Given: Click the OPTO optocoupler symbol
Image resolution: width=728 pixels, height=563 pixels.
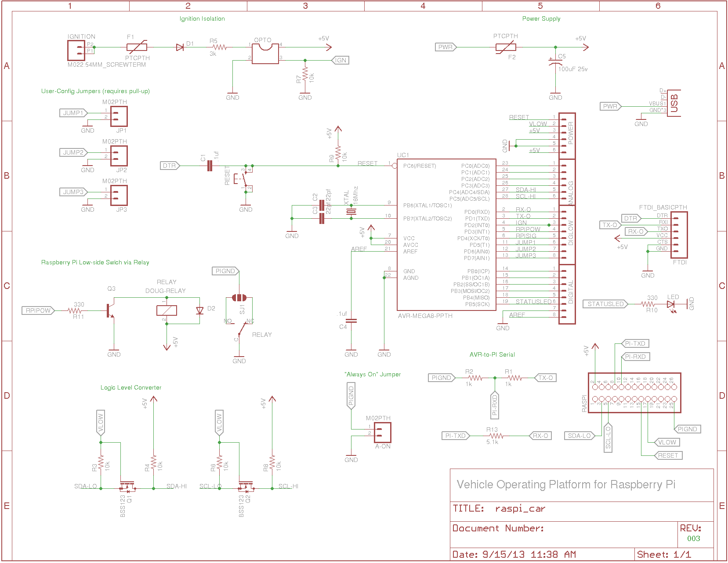Looking at the screenshot, I should (x=265, y=54).
